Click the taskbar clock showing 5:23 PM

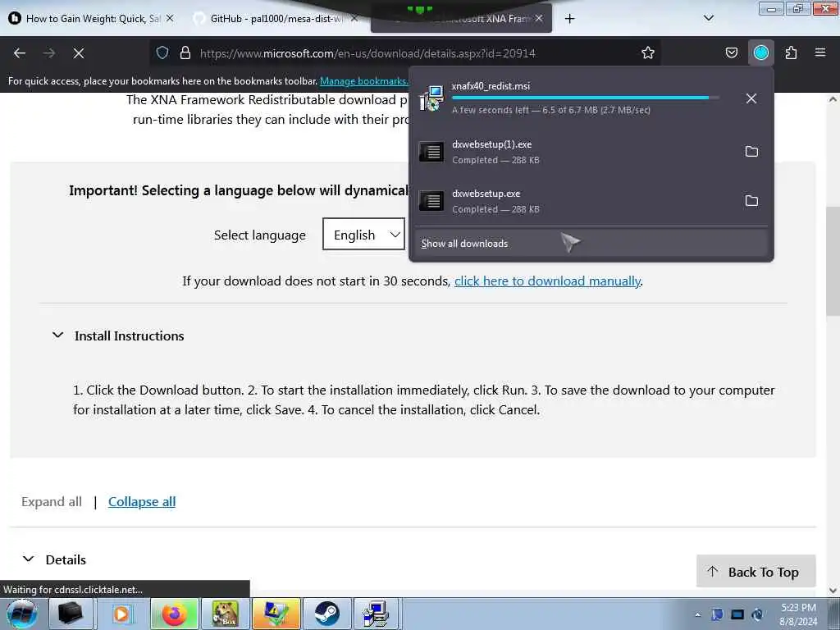(x=798, y=614)
